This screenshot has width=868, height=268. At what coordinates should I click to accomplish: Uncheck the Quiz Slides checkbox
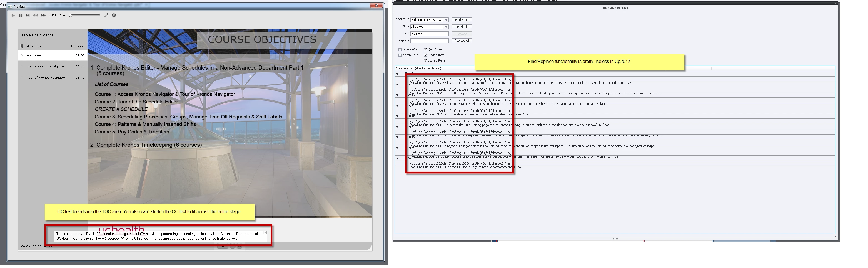[x=426, y=50]
